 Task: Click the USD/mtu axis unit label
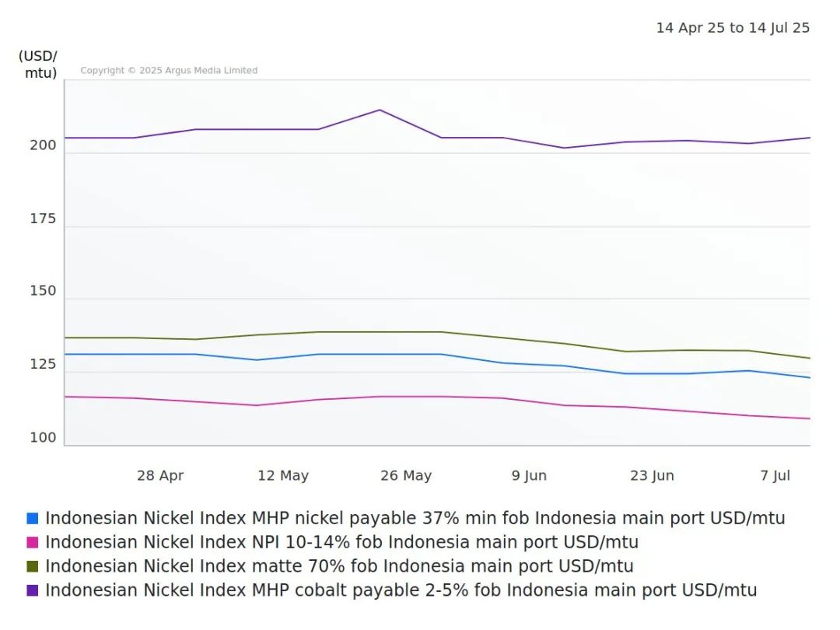(x=38, y=65)
